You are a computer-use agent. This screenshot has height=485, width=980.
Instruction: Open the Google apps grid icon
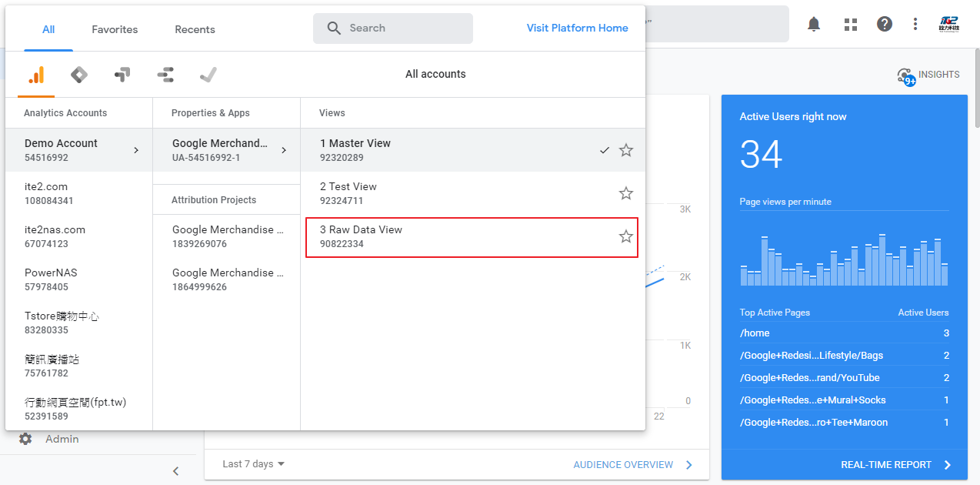(x=850, y=24)
